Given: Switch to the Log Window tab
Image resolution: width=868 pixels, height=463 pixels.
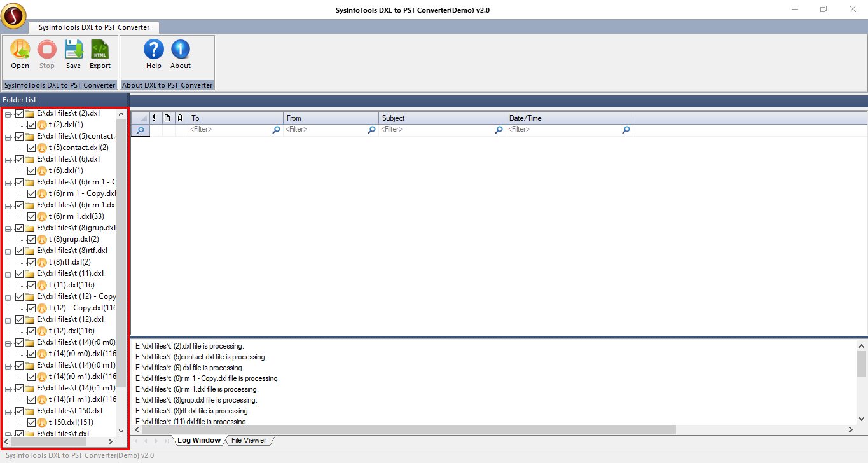Looking at the screenshot, I should pyautogui.click(x=198, y=440).
